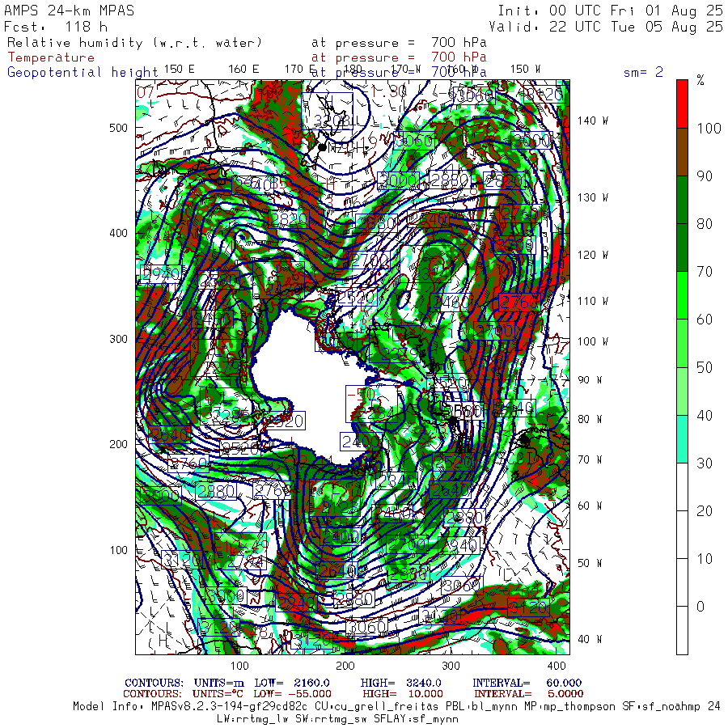Screen dimensions: 728x728
Task: Click the turquoise 30–40% color bar segment
Action: (682, 439)
